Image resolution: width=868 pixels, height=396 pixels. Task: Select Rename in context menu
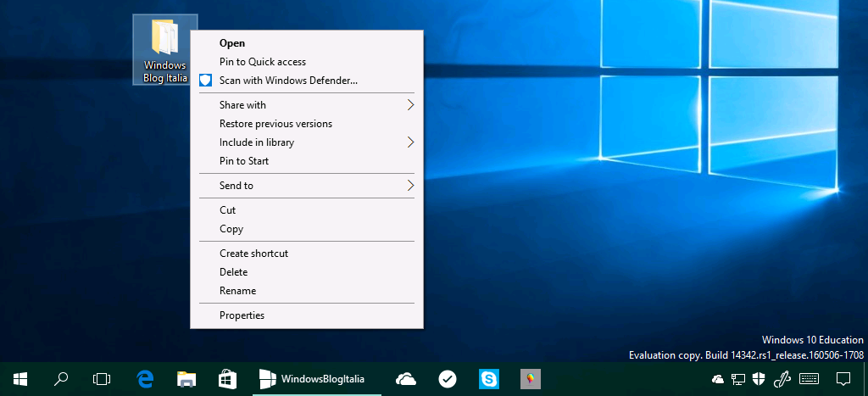coord(307,291)
